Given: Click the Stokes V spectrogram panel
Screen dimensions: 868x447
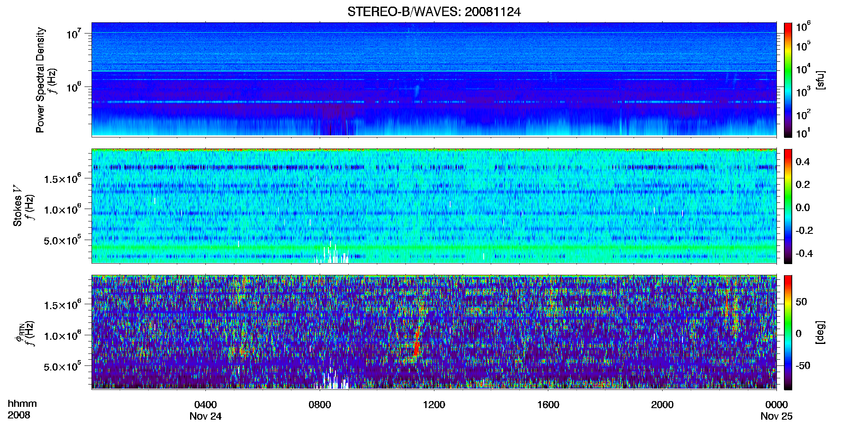Looking at the screenshot, I should point(434,206).
